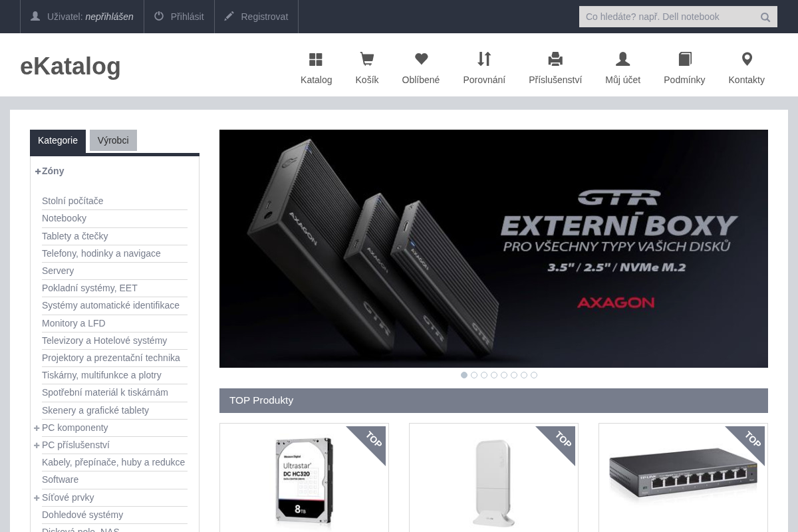The height and width of the screenshot is (532, 798).
Task: Open Projektory a prezentační technika category
Action: 111,358
